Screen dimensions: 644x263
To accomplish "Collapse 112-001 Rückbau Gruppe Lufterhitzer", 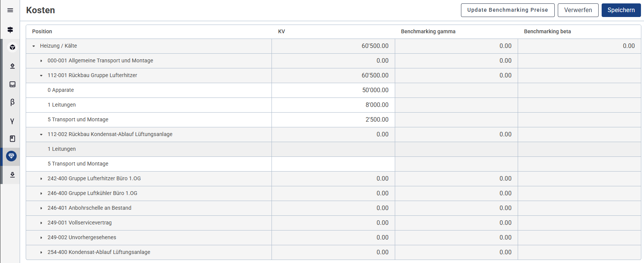I will coord(41,76).
